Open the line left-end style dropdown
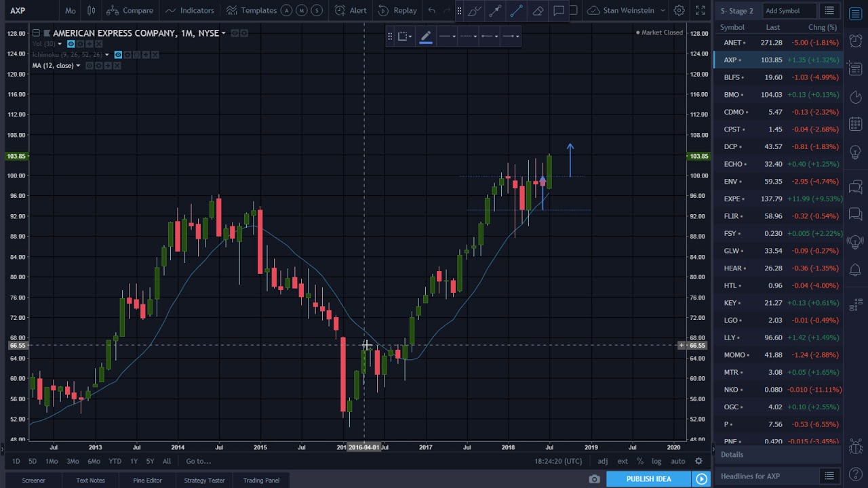 489,37
